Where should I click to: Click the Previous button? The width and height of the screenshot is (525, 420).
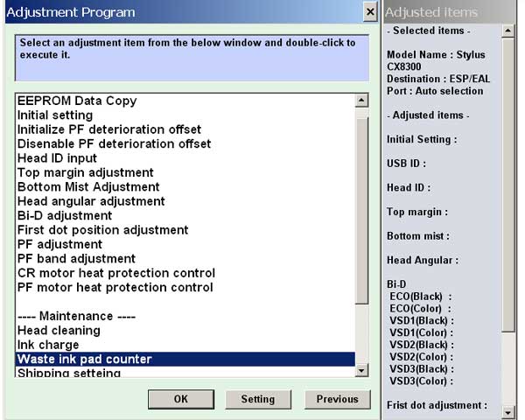(x=337, y=399)
